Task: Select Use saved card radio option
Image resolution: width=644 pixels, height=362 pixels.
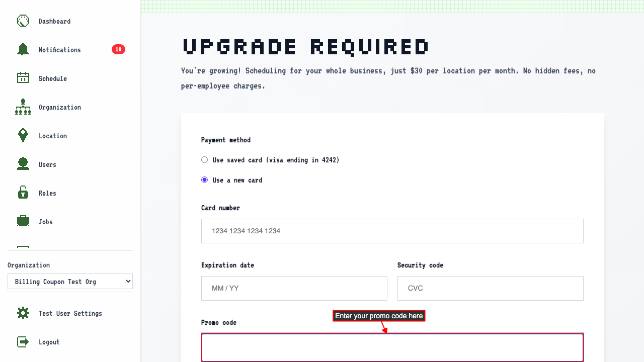Action: 204,160
